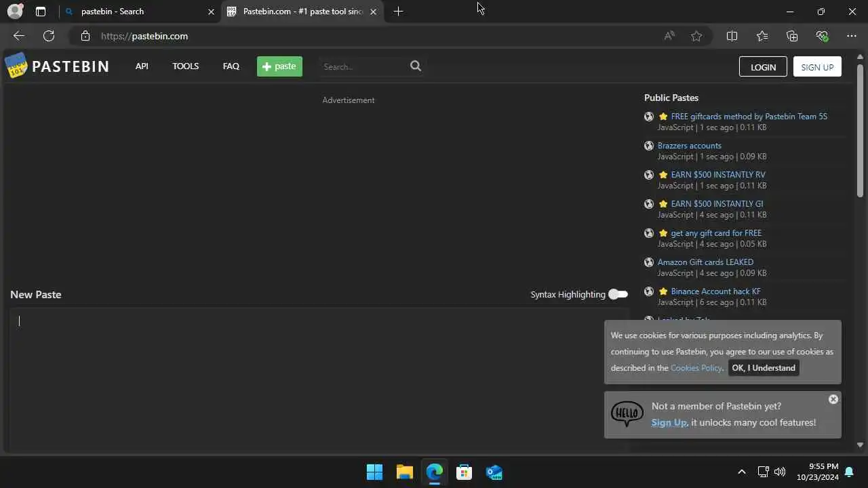
Task: Refresh the page with the reload icon
Action: 49,36
